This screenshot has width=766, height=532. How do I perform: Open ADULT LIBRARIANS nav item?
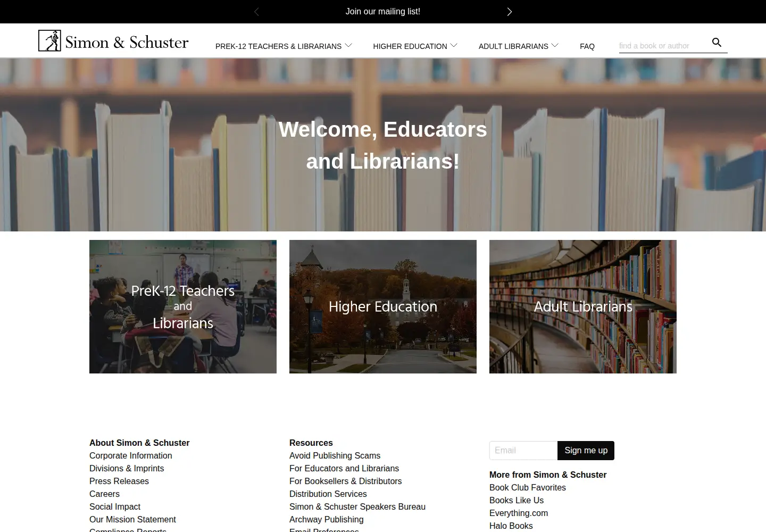coord(513,46)
